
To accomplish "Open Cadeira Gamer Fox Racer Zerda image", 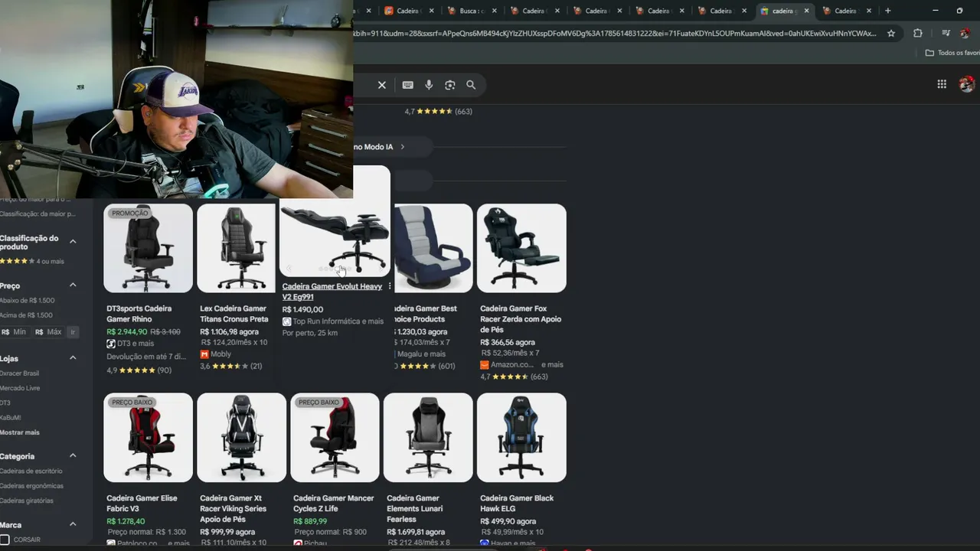I will tap(521, 248).
